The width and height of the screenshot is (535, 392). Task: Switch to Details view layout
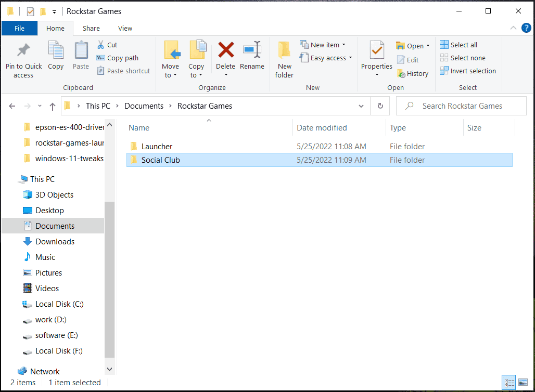pos(509,383)
